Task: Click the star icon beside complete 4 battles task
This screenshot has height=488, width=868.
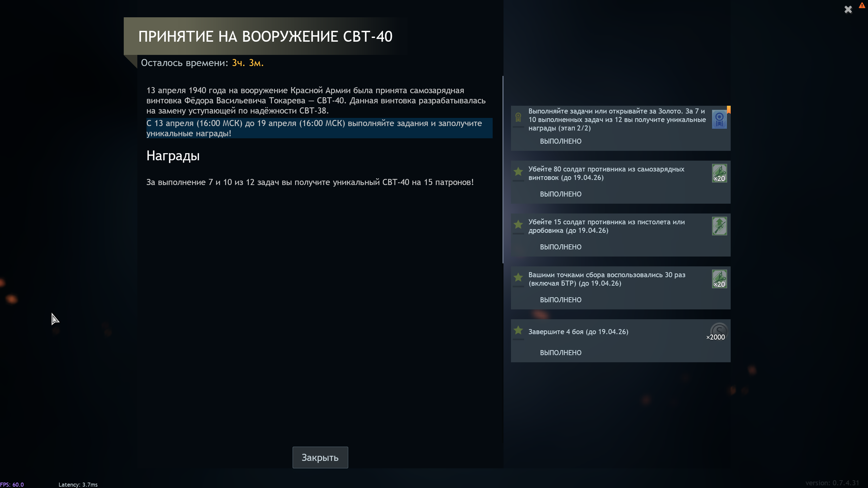Action: (x=518, y=330)
